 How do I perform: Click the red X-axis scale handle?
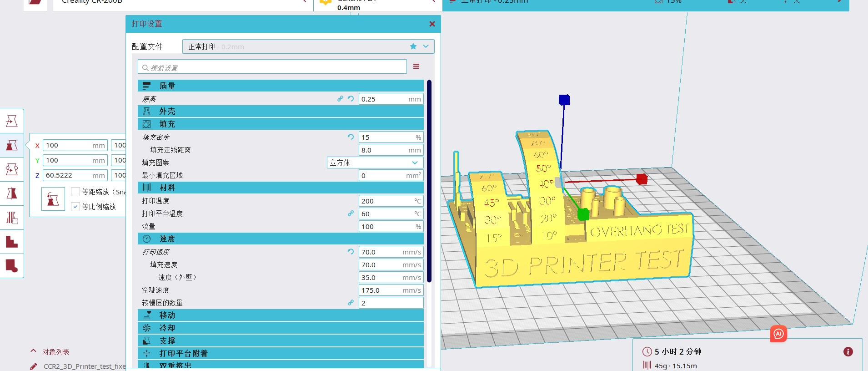(x=642, y=179)
